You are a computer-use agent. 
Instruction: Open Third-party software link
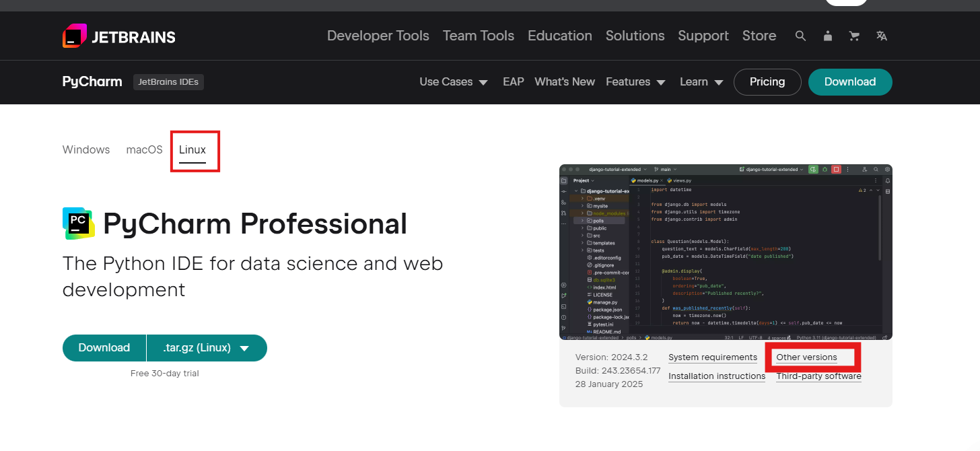818,376
